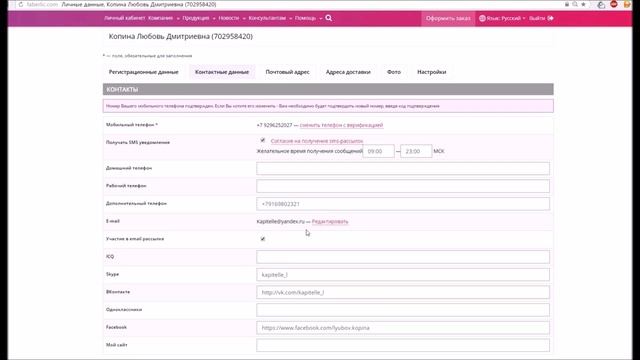Viewport: 640px width, 360px height.
Task: Open the Настройки tab
Action: [x=431, y=72]
